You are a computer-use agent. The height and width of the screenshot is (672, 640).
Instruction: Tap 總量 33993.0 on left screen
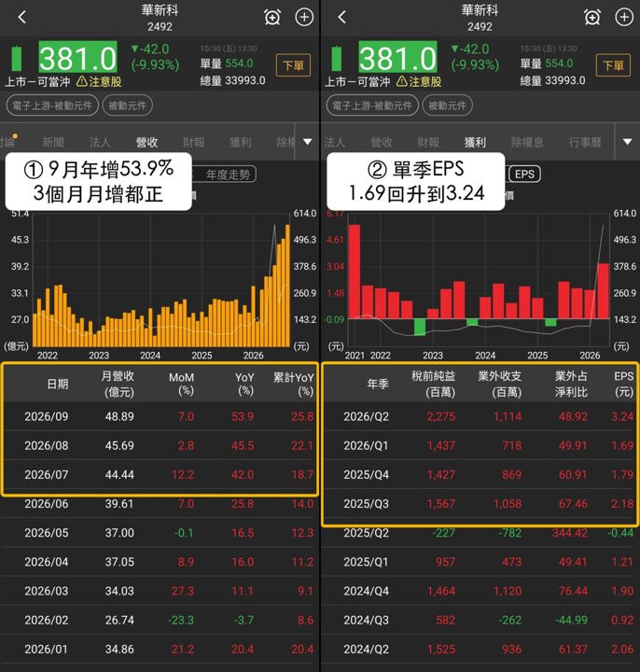click(x=232, y=80)
